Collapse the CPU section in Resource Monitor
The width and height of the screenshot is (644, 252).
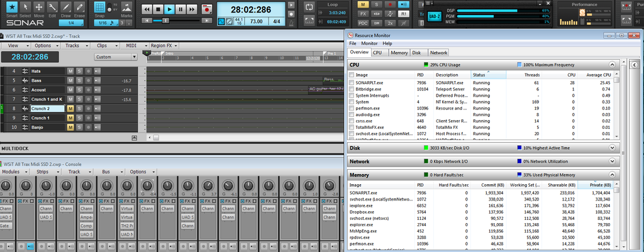pos(613,65)
